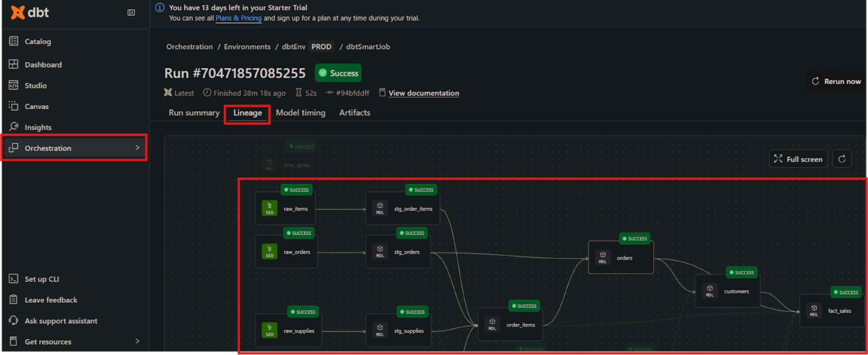Image resolution: width=868 pixels, height=355 pixels.
Task: Click the Set up CLI terminal icon
Action: pyautogui.click(x=14, y=279)
